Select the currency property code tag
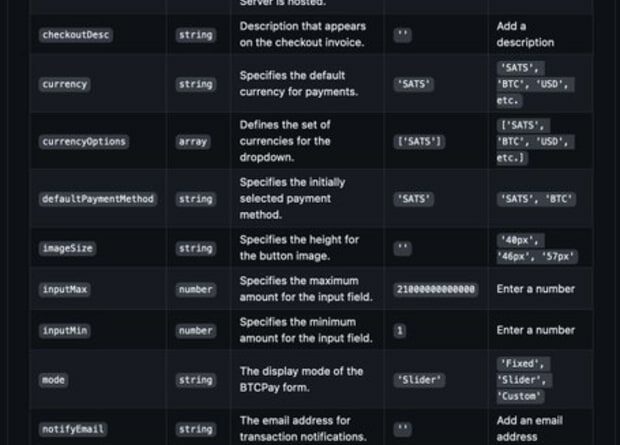The height and width of the screenshot is (445, 620). pos(64,84)
